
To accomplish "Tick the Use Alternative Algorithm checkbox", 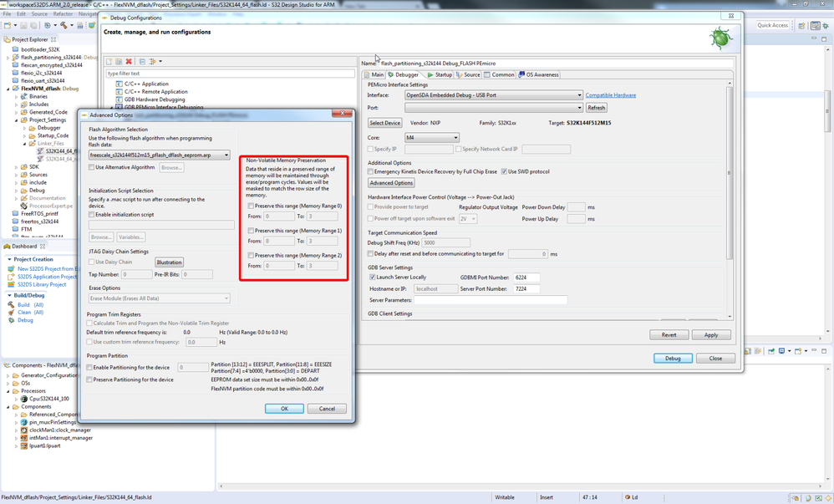I will click(x=91, y=167).
